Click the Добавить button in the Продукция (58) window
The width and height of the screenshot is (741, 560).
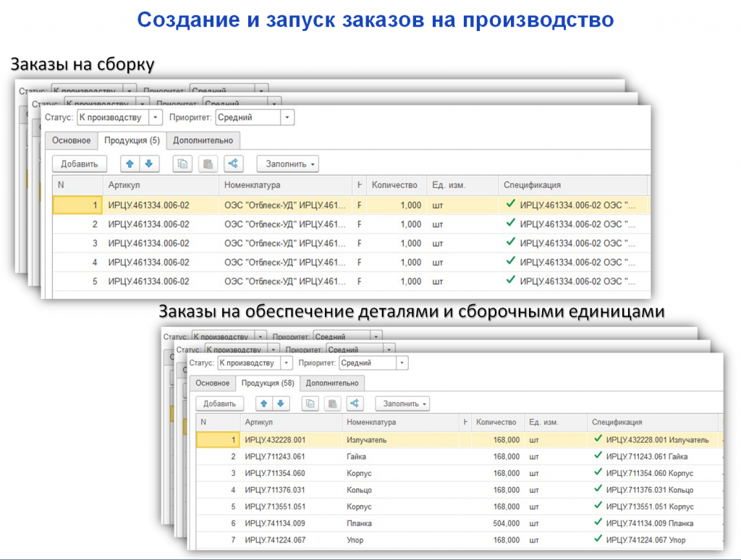point(220,404)
